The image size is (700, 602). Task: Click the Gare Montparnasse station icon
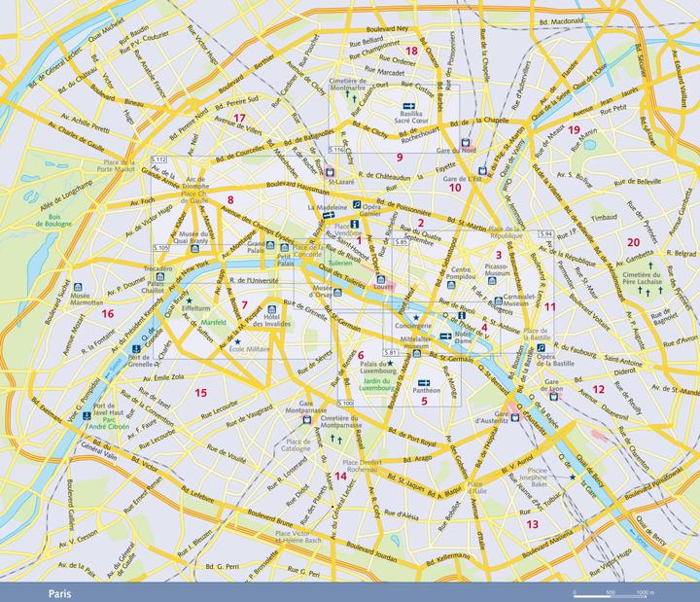tap(306, 420)
